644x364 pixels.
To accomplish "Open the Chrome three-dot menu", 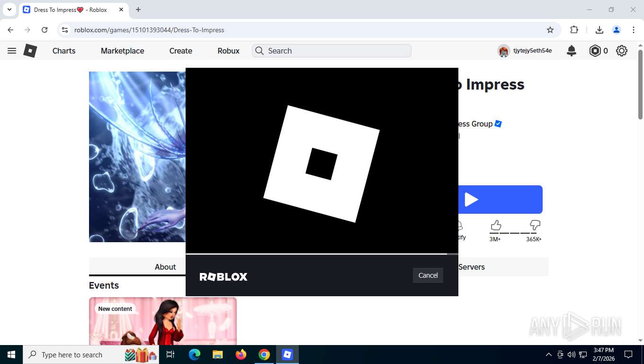I will (x=634, y=30).
